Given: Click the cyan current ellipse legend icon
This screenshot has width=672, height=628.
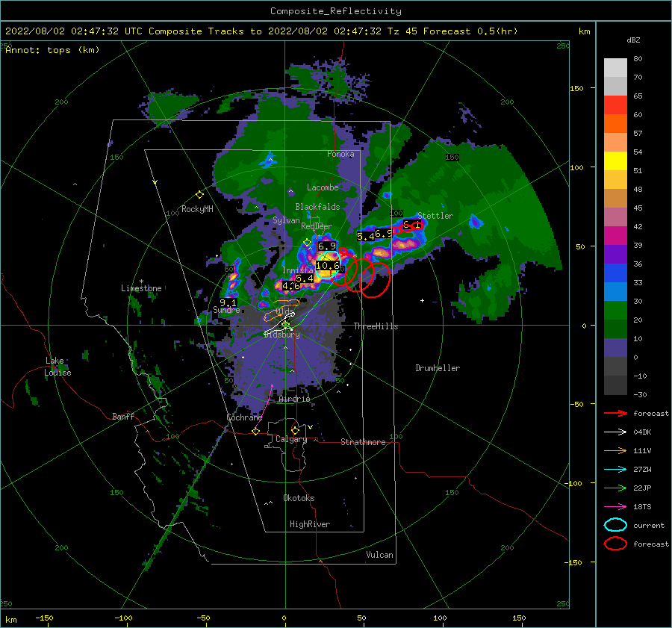Looking at the screenshot, I should 615,525.
